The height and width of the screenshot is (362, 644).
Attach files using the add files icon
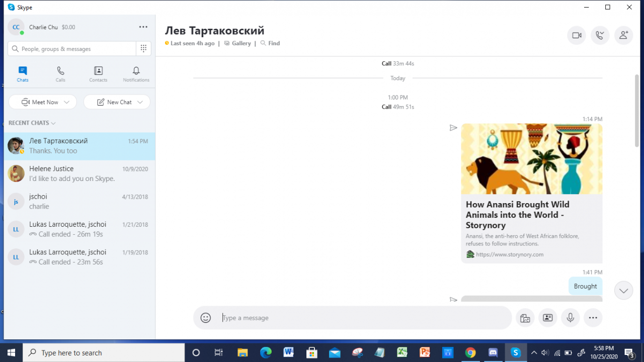pyautogui.click(x=525, y=318)
